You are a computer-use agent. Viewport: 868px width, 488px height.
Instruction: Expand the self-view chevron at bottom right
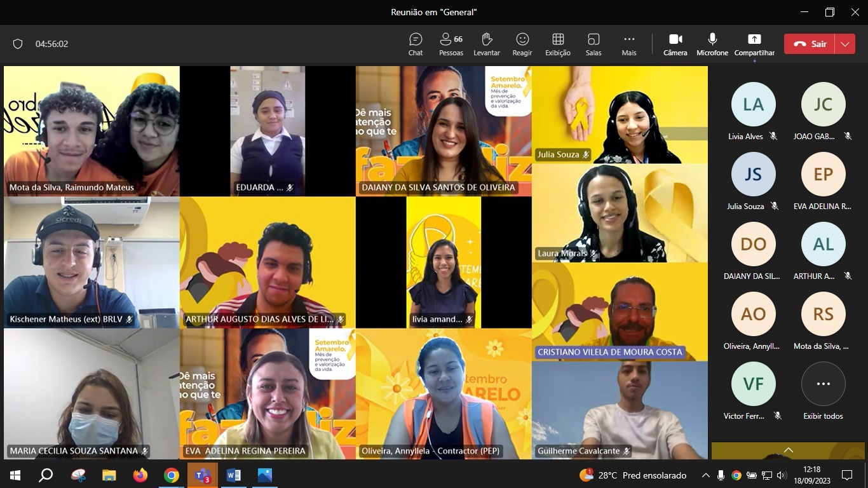click(x=789, y=450)
